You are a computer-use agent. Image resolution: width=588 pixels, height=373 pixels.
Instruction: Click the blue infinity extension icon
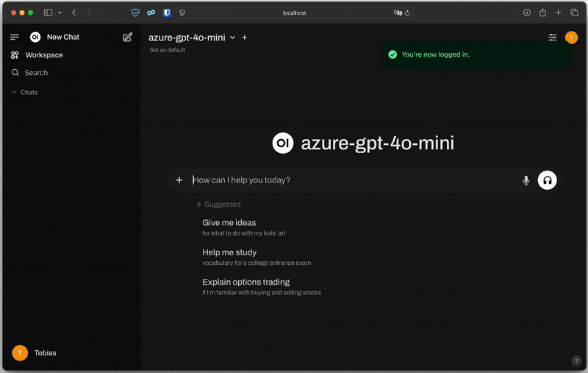click(151, 13)
